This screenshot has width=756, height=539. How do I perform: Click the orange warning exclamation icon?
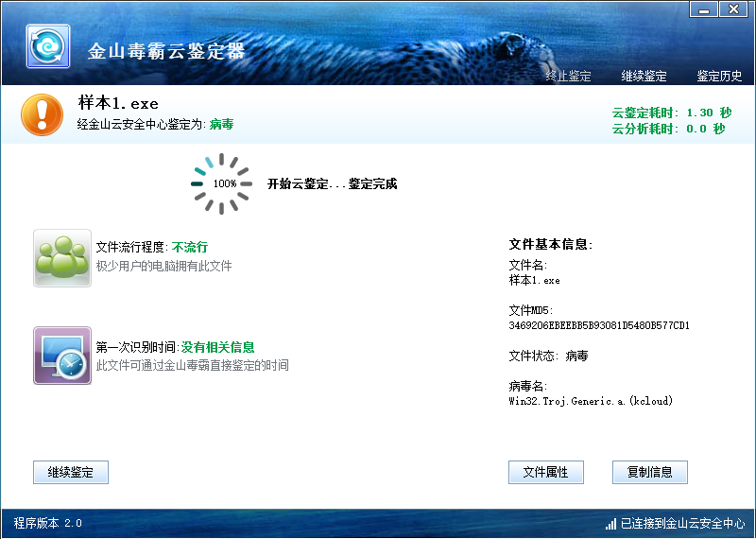(42, 114)
